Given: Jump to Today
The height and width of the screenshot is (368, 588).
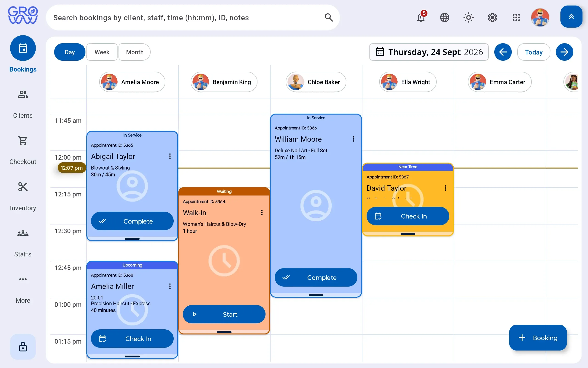Looking at the screenshot, I should [534, 52].
